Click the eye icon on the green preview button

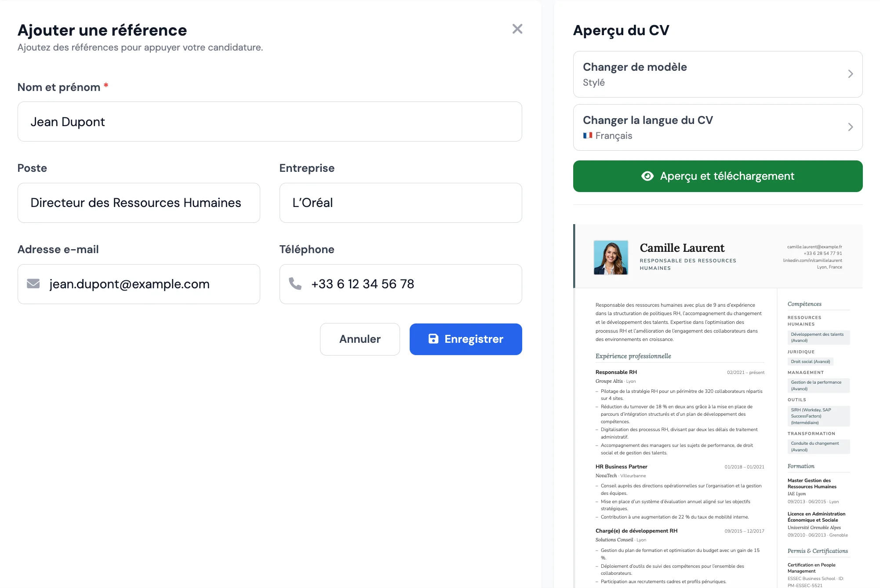tap(648, 176)
